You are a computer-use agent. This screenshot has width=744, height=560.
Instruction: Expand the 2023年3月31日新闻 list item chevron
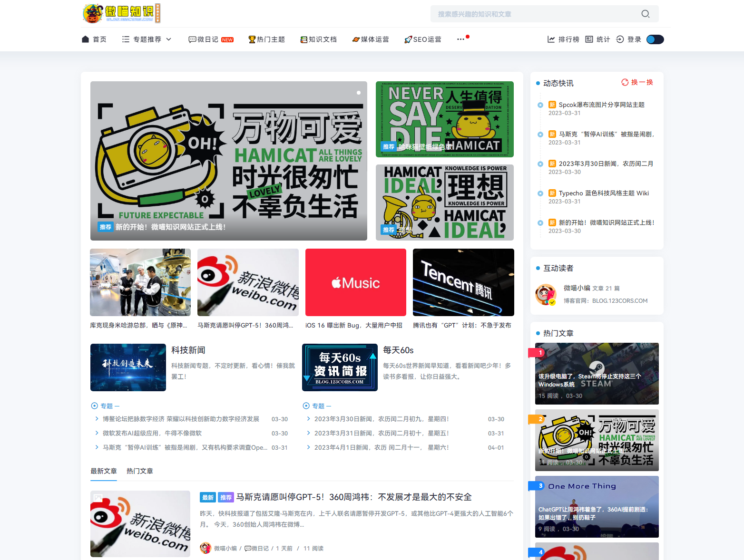[x=309, y=433]
